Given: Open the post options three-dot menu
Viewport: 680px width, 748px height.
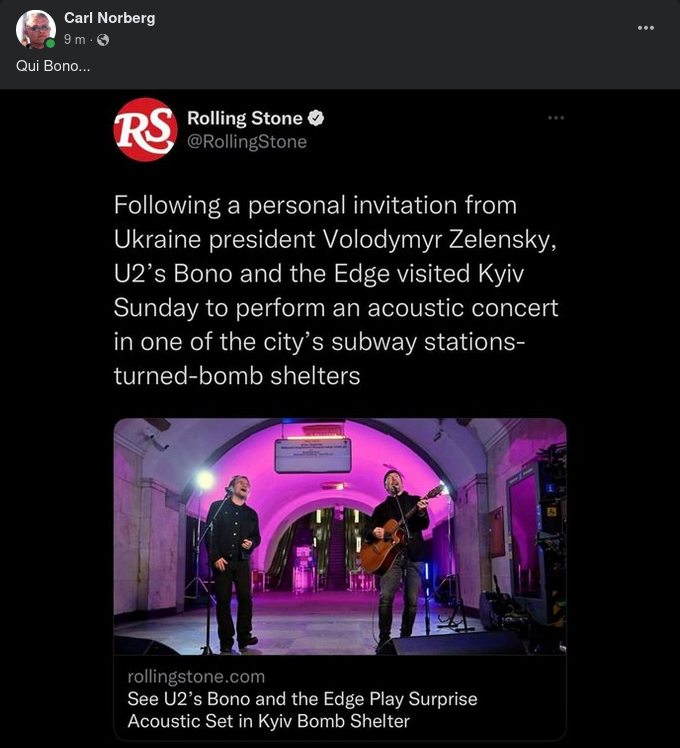Looking at the screenshot, I should coord(646,27).
